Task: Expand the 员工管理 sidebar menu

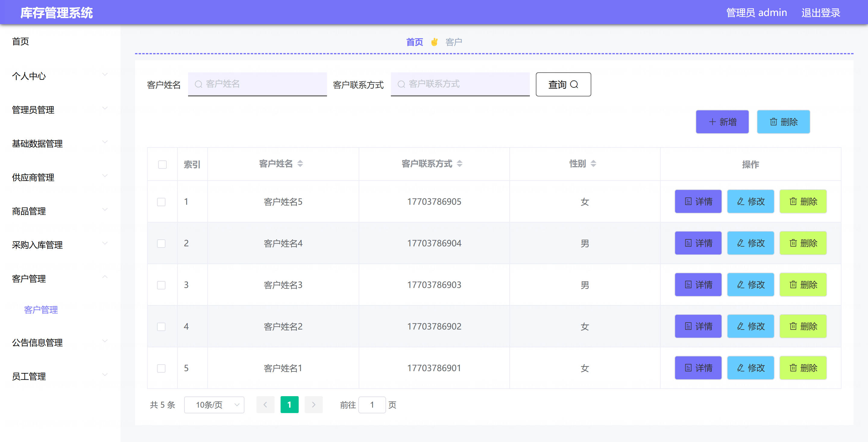Action: 60,376
